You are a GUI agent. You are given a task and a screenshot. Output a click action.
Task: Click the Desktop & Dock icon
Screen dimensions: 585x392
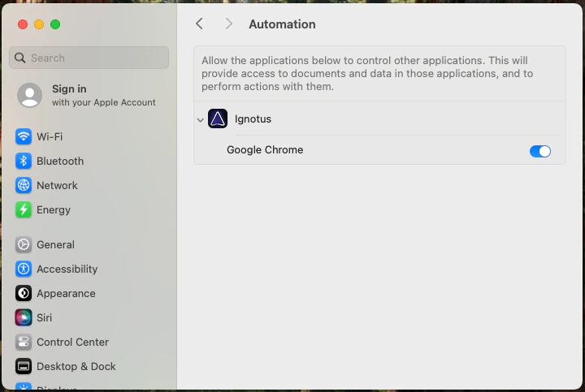tap(23, 366)
